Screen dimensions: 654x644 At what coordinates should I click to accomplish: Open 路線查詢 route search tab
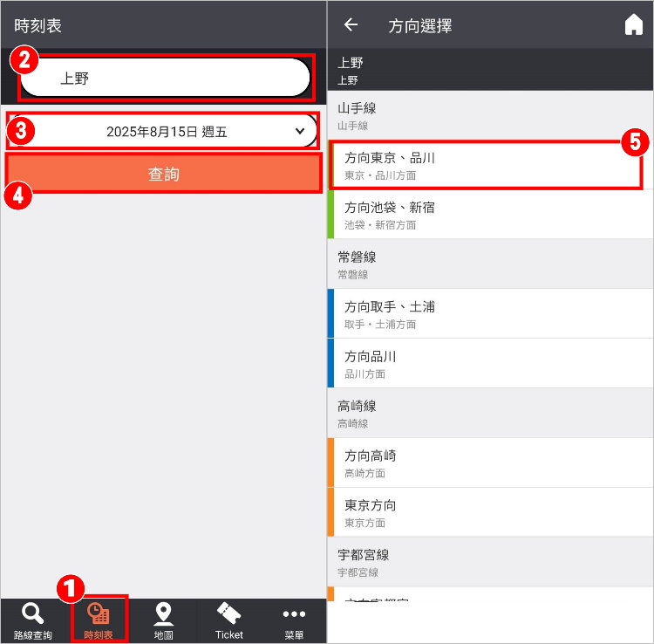pos(33,621)
